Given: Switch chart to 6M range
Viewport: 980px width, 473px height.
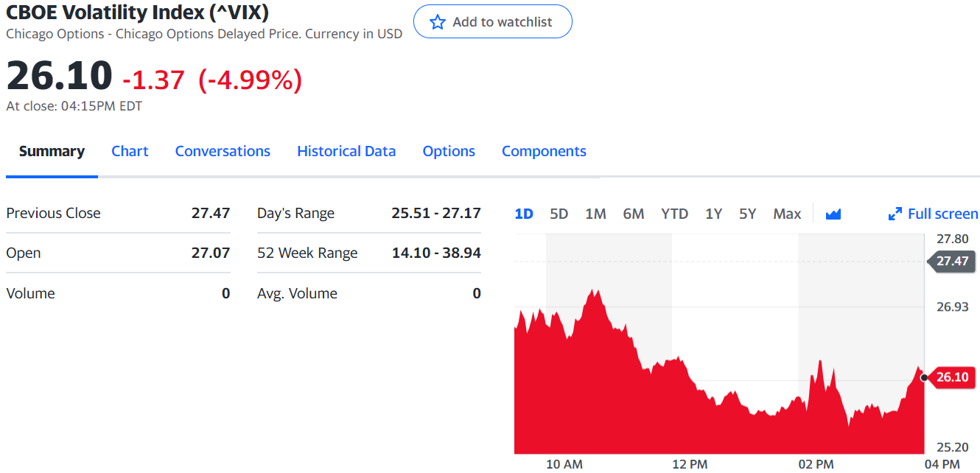Looking at the screenshot, I should pyautogui.click(x=634, y=214).
